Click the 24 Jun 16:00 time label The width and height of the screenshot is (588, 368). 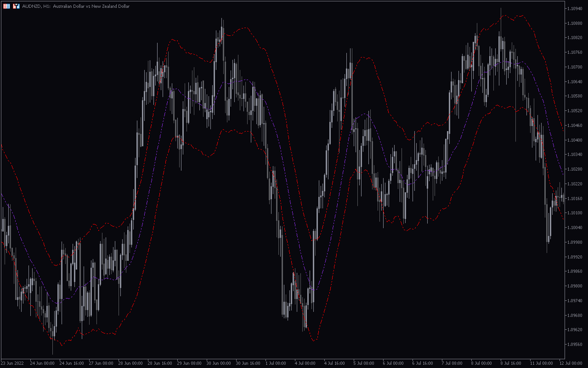click(x=72, y=363)
